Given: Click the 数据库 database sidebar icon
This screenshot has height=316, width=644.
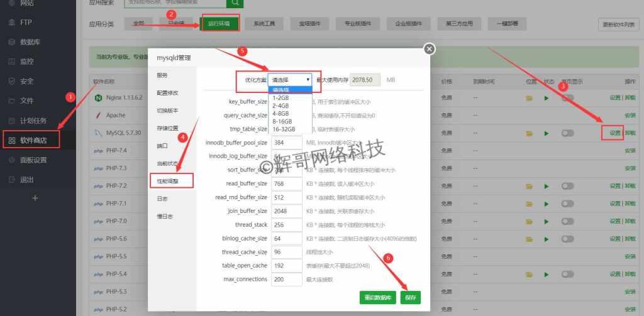Looking at the screenshot, I should [x=12, y=42].
